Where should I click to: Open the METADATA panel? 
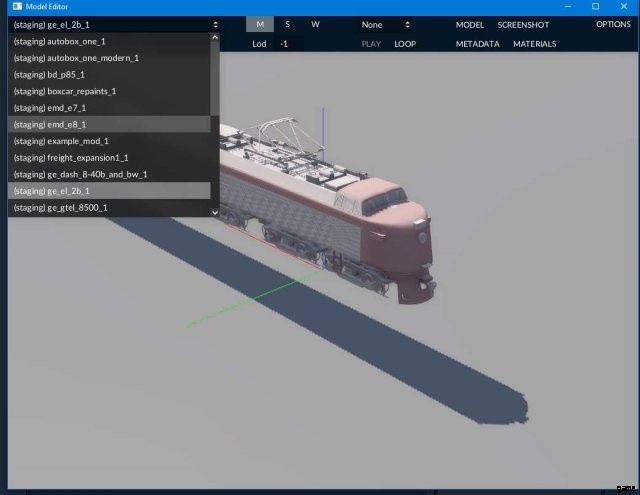478,44
